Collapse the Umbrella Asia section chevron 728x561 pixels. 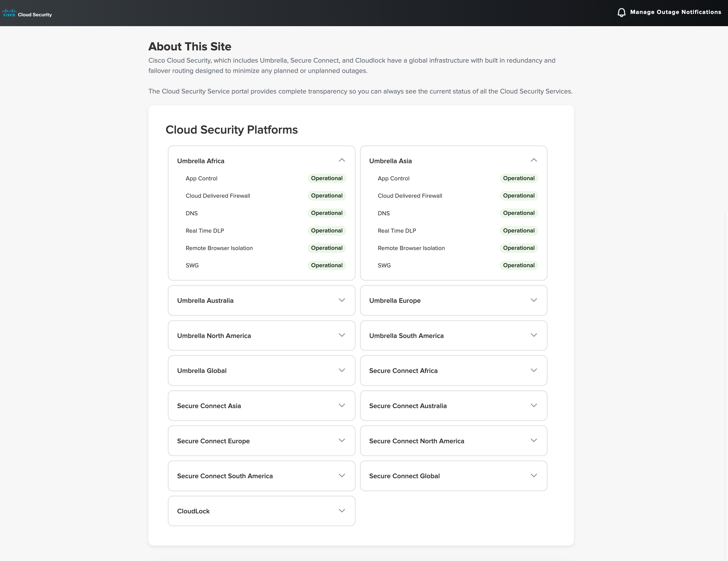534,160
